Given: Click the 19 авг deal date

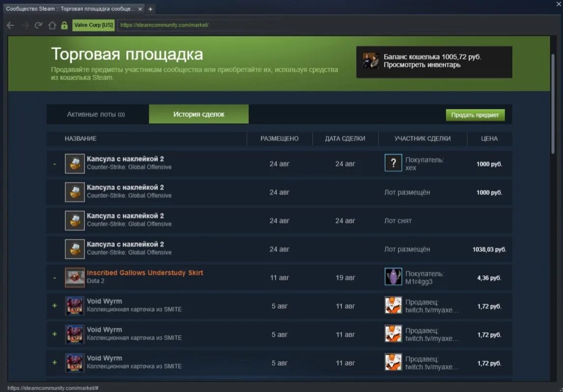Looking at the screenshot, I should pos(345,278).
